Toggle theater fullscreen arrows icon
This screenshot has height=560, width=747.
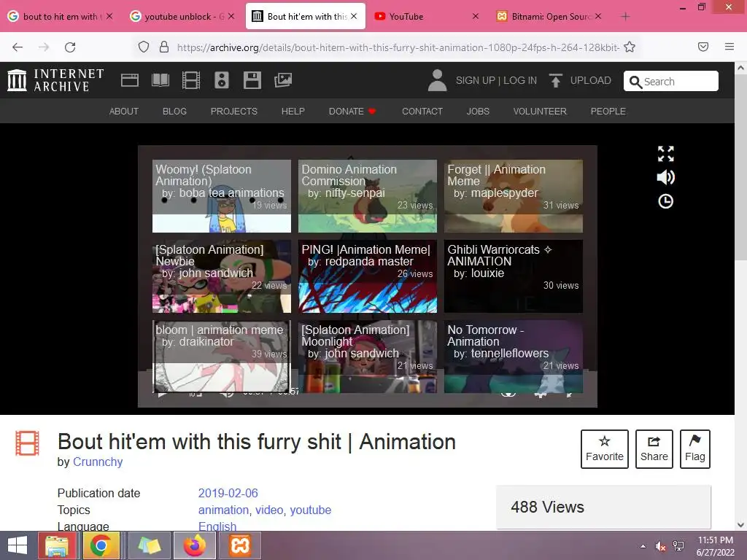[665, 154]
